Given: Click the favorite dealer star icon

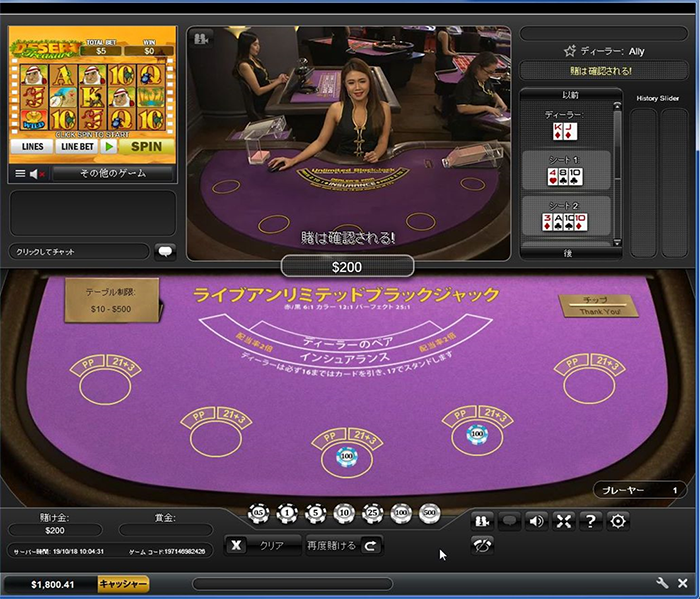Looking at the screenshot, I should [570, 51].
